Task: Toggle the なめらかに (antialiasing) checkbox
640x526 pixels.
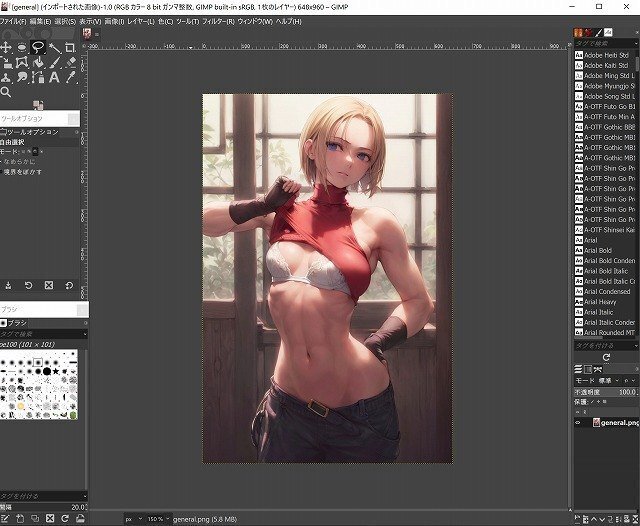Action: tap(1, 162)
